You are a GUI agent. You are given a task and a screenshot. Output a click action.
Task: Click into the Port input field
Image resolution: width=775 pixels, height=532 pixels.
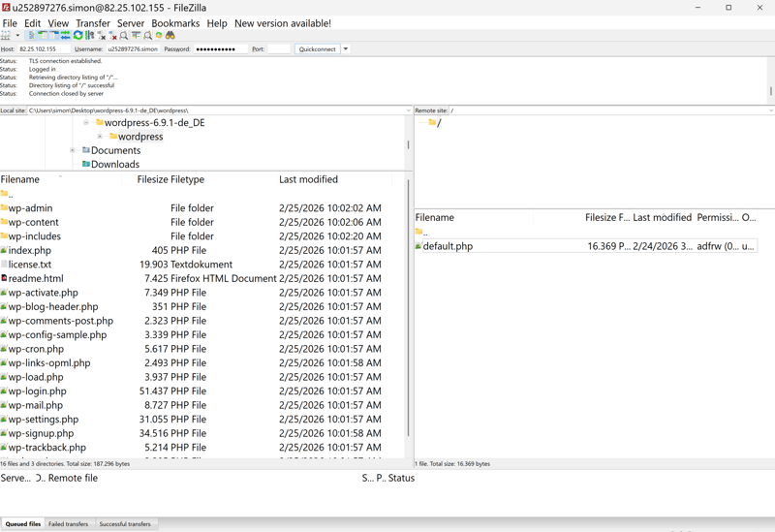click(279, 48)
